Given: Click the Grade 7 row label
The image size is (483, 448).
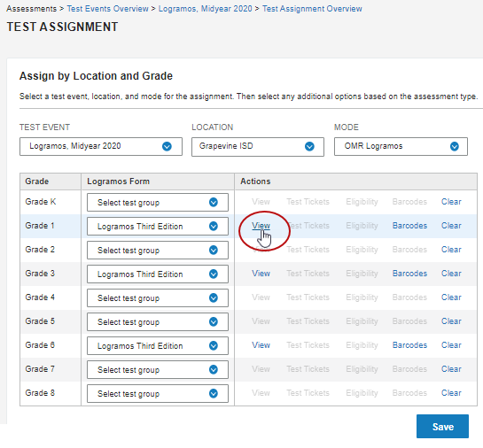Looking at the screenshot, I should tap(40, 369).
